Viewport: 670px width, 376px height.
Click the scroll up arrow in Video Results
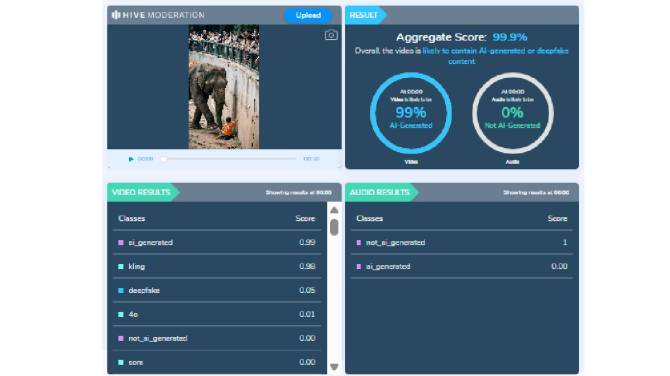coord(334,210)
